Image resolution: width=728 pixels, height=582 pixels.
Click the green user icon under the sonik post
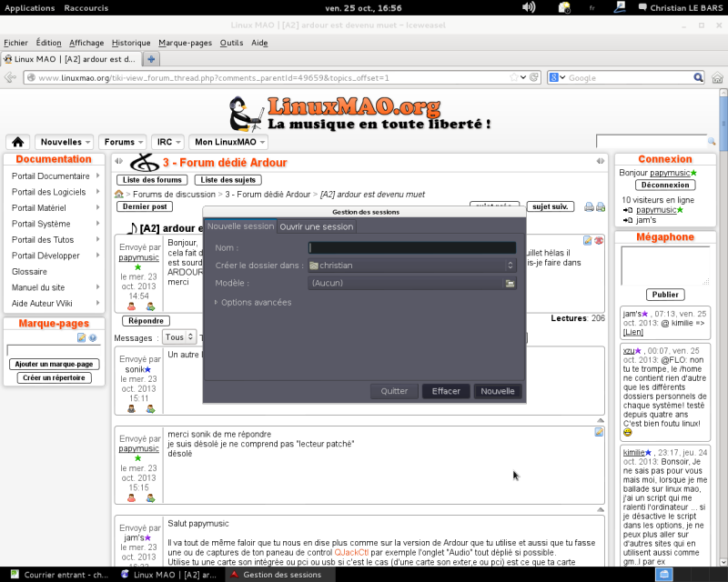click(x=150, y=409)
